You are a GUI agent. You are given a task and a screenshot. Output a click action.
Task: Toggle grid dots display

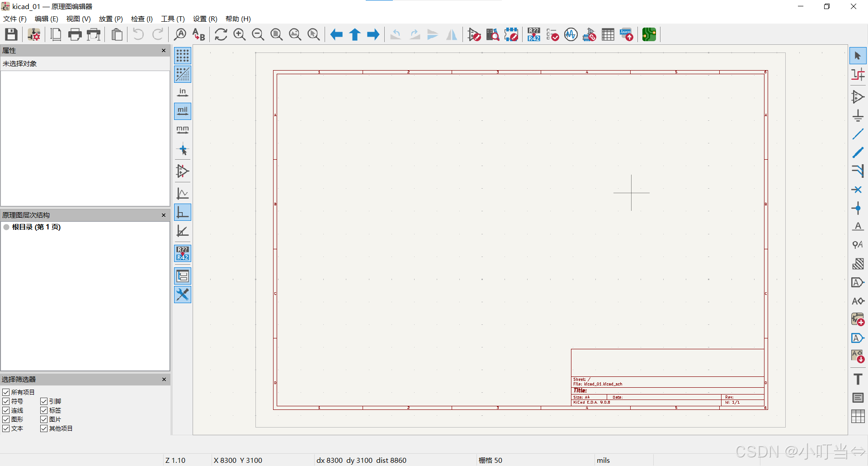183,56
